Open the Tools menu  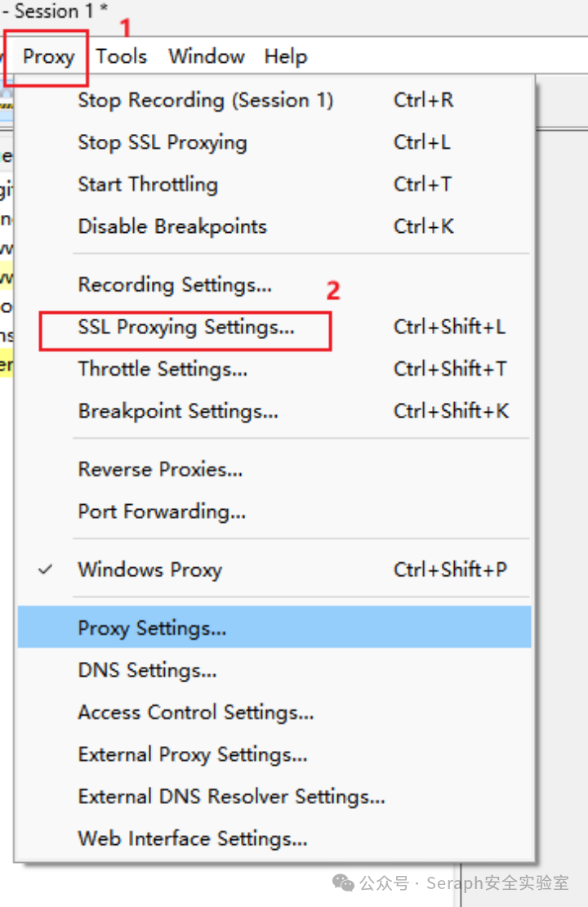pos(121,56)
